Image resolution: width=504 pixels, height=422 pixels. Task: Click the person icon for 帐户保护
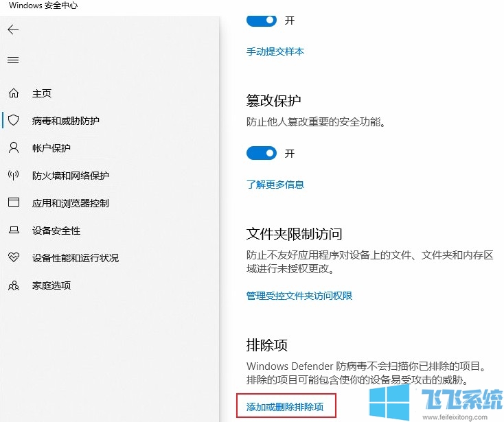[x=14, y=148]
